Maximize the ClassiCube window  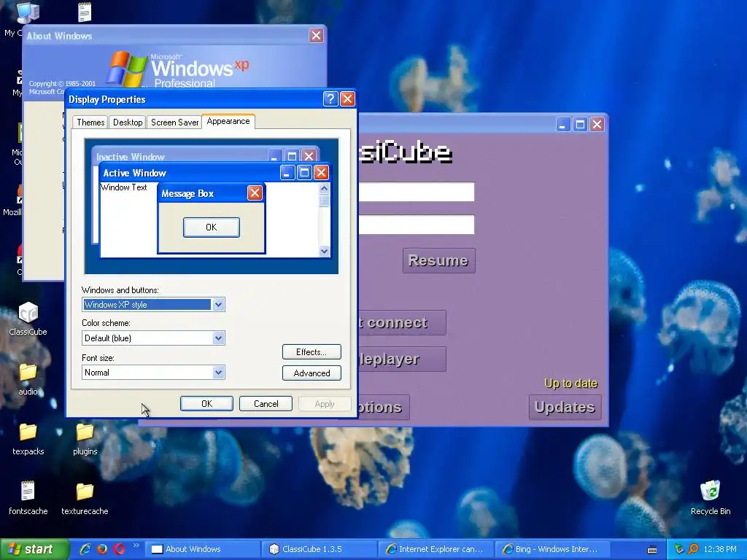580,125
